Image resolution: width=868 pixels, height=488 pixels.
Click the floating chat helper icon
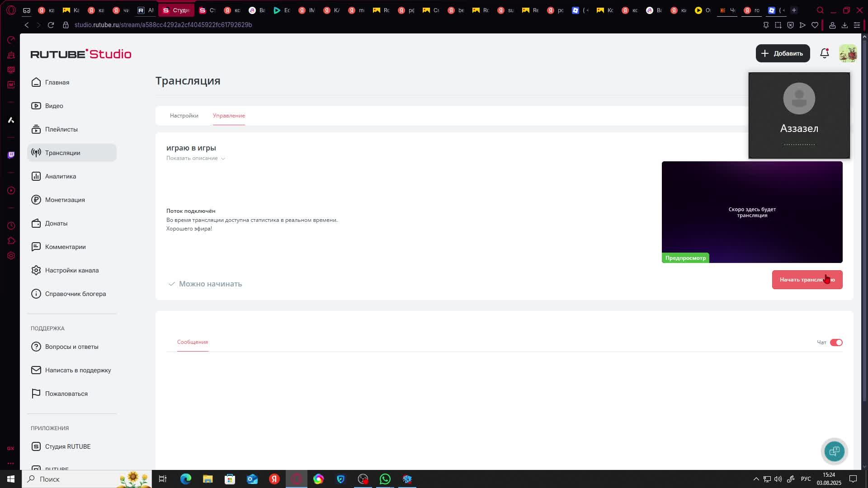[834, 451]
